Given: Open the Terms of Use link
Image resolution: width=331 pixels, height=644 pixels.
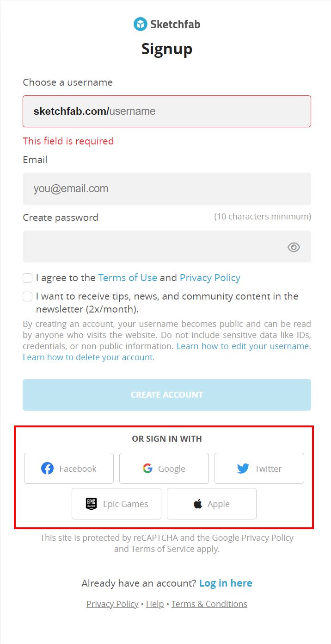Looking at the screenshot, I should 128,278.
